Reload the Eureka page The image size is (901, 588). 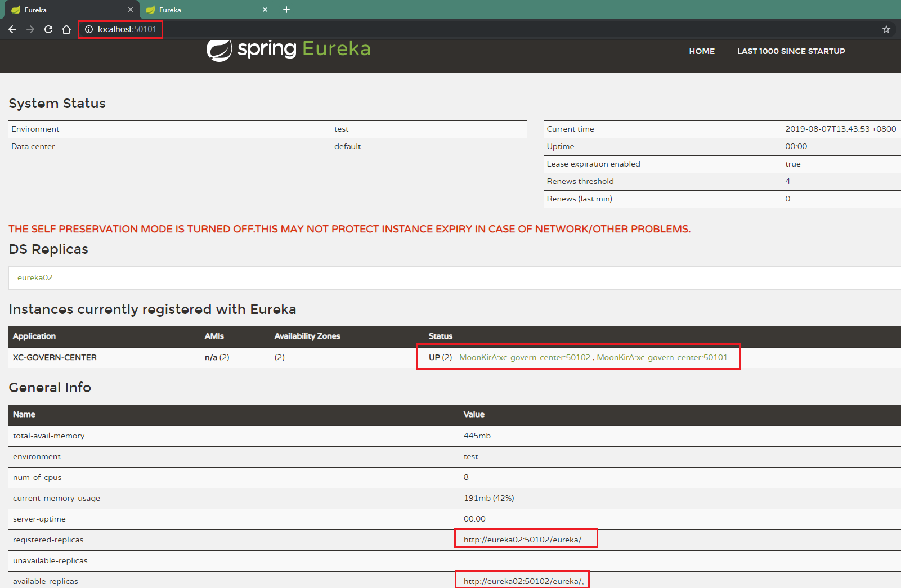(48, 29)
